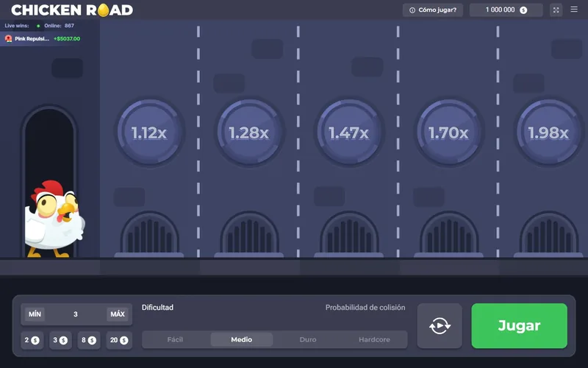Click the Live wins: label
588x368 pixels.
pyautogui.click(x=16, y=26)
